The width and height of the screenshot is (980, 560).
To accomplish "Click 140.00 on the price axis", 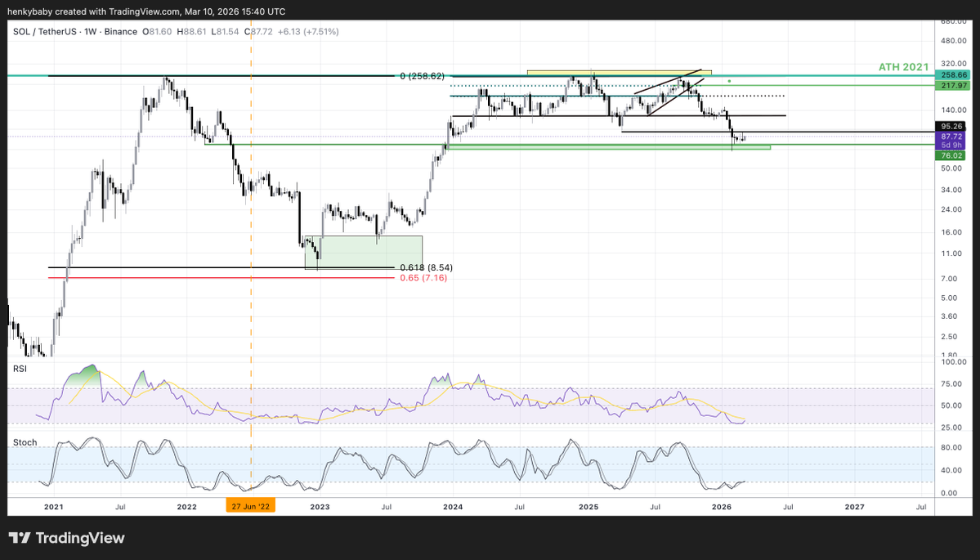I will click(x=952, y=110).
